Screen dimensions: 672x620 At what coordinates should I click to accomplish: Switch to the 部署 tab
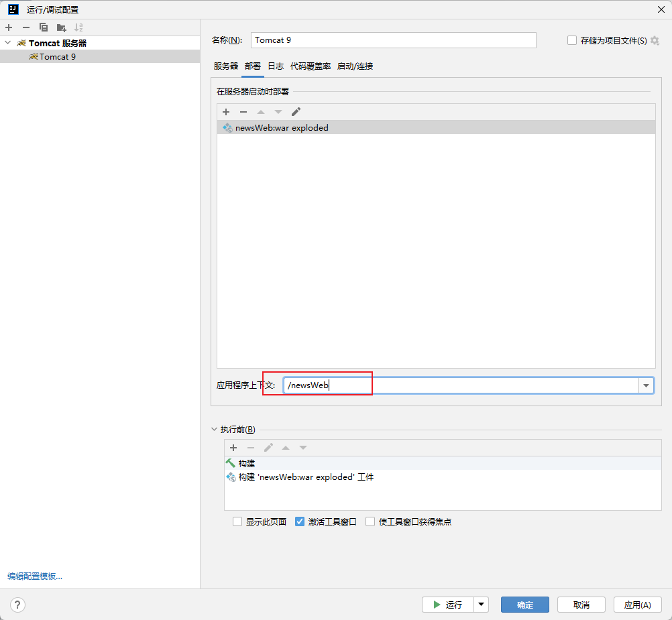point(253,66)
